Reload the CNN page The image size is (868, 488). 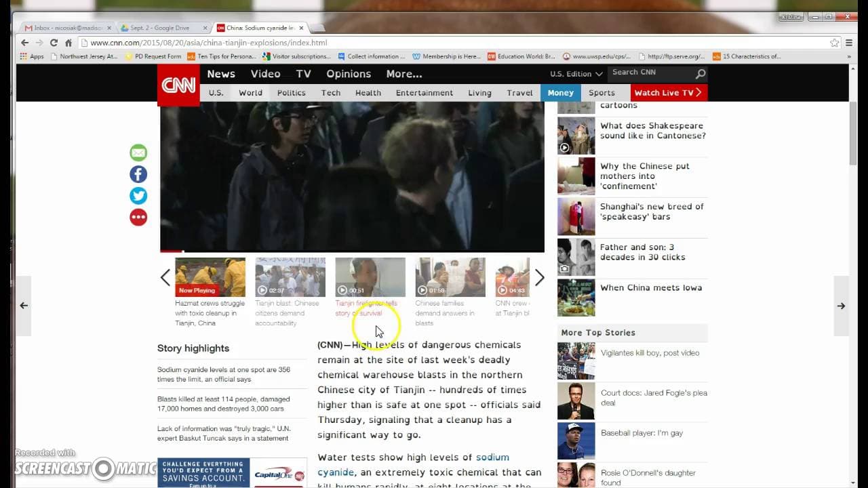pos(54,43)
